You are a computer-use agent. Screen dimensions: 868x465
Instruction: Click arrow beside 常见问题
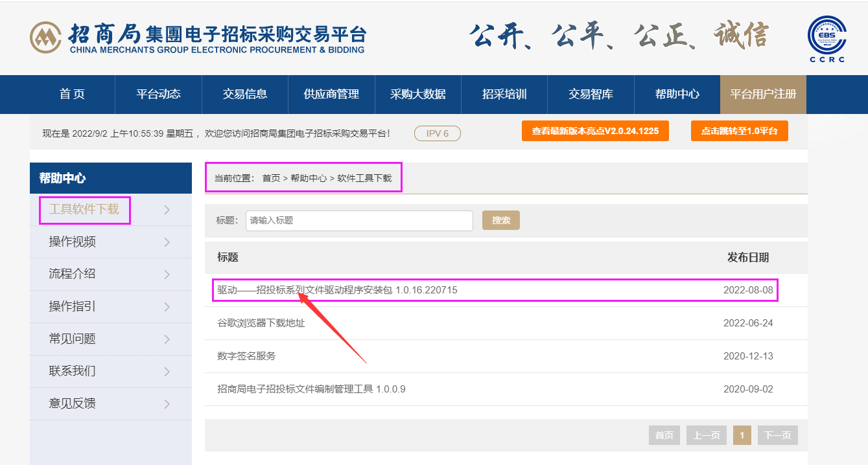[167, 339]
